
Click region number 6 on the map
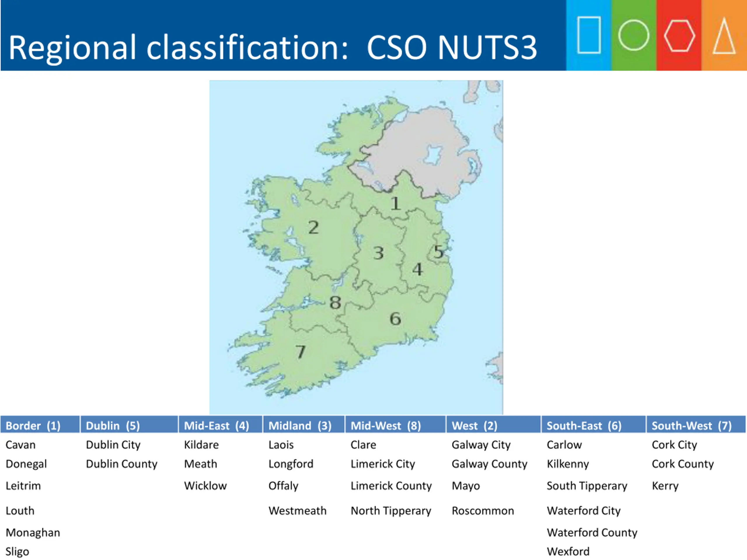(x=395, y=319)
